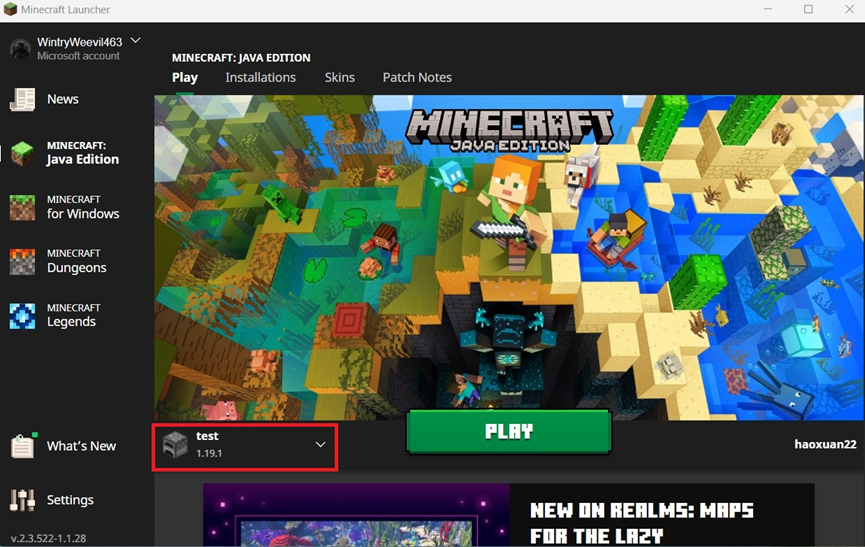The height and width of the screenshot is (547, 865).
Task: Open the New on Realms news banner
Action: tap(509, 515)
